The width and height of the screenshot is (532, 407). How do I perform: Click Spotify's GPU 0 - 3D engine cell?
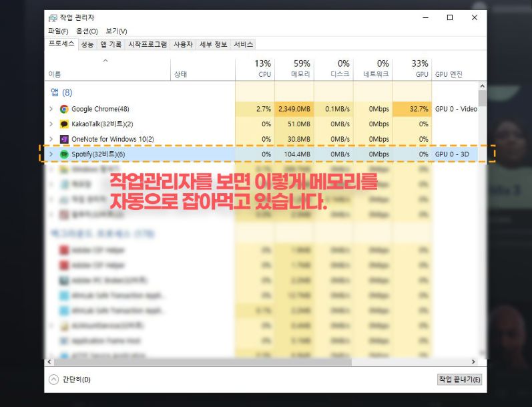[x=455, y=154]
